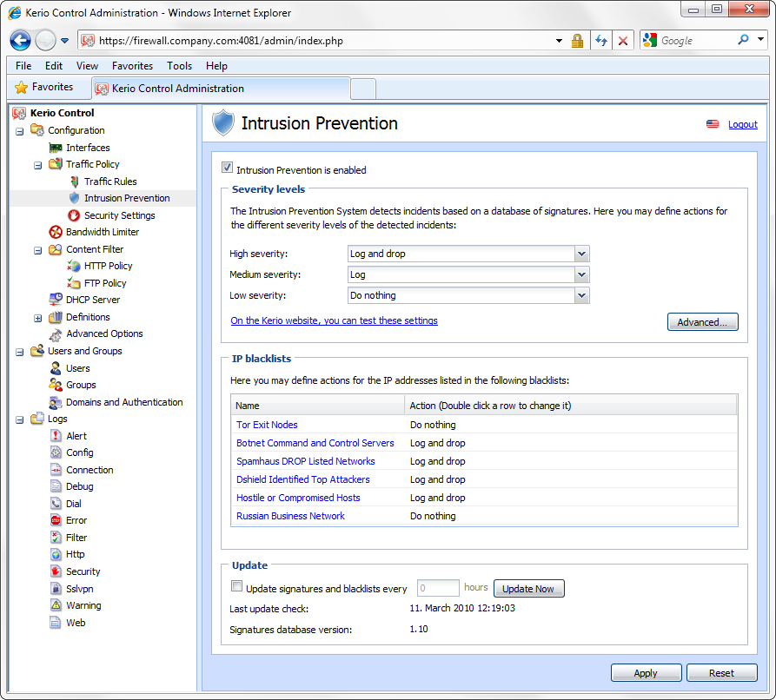Select Botnet Command and Control Servers row

484,443
